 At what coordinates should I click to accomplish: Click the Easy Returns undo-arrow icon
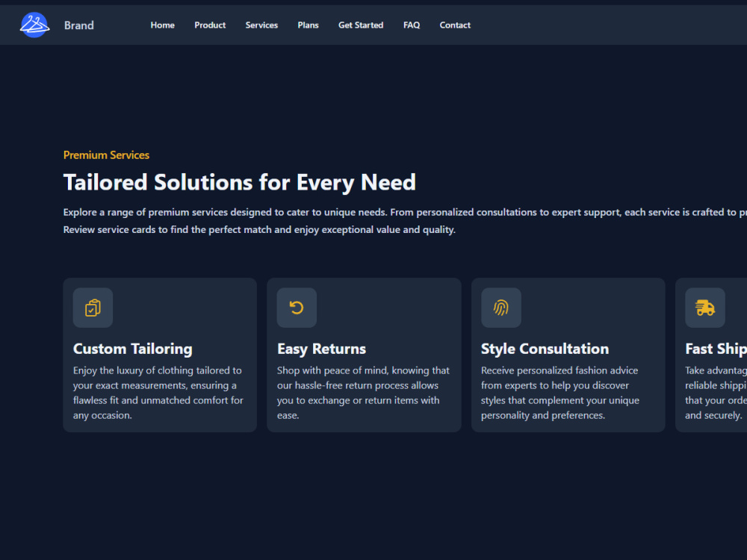(x=297, y=308)
